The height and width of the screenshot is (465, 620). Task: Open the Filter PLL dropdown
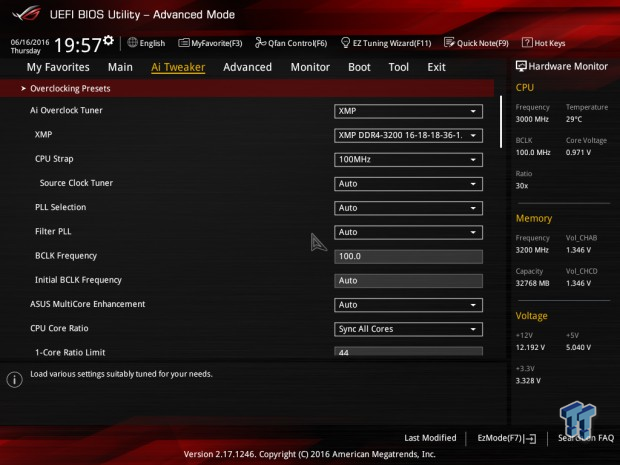pos(408,232)
